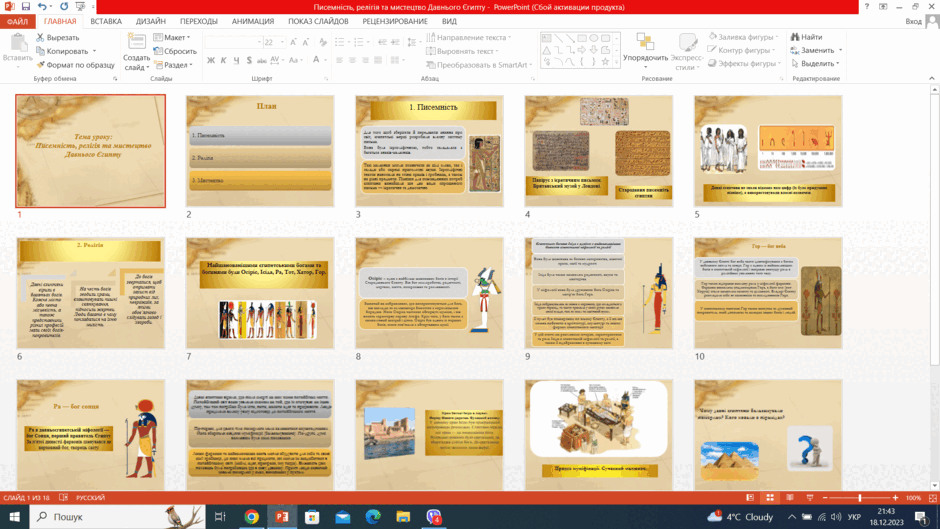Open ФАЙЛ tab
Image resolution: width=940 pixels, height=529 pixels.
17,22
